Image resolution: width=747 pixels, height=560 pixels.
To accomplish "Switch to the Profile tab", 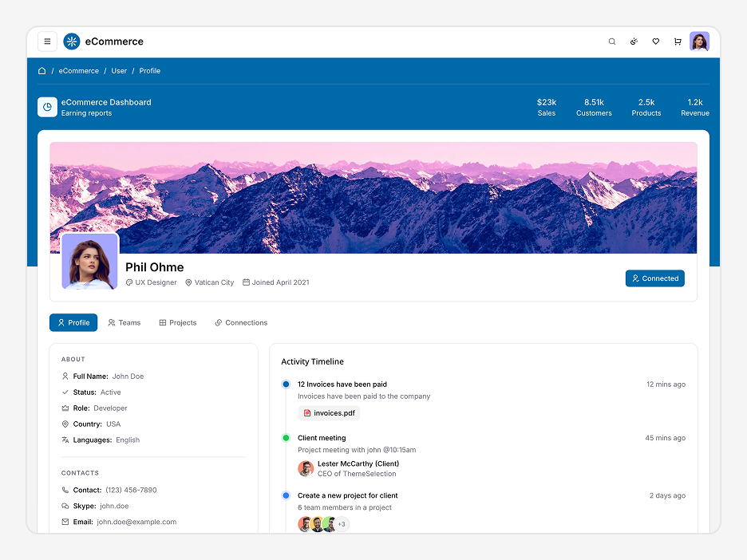I will (73, 322).
